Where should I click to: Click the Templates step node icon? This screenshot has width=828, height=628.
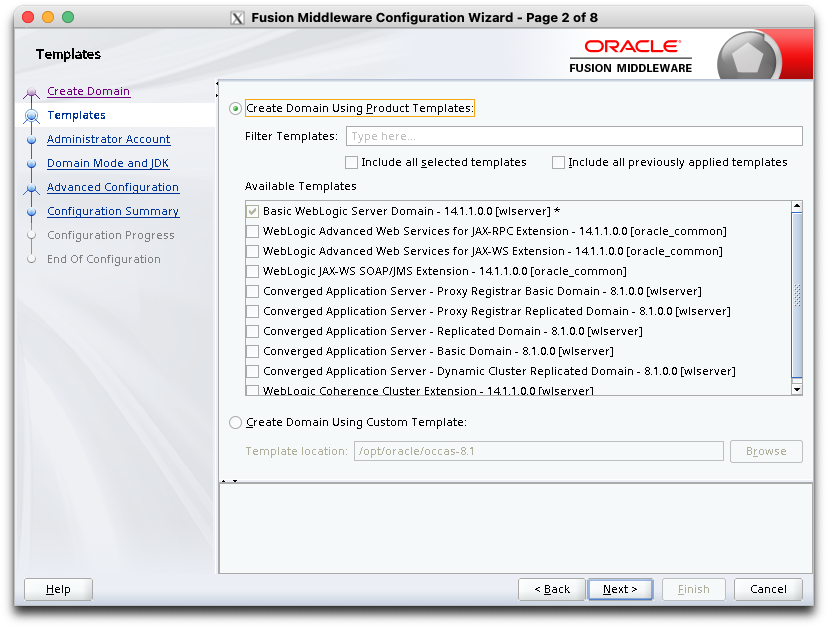click(32, 116)
